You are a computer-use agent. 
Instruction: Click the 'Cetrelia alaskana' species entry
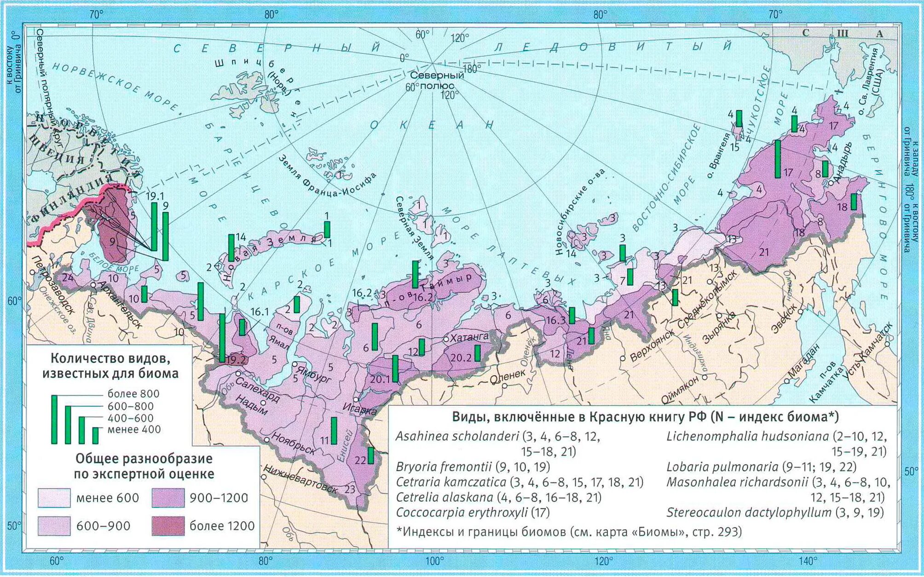coord(499,497)
